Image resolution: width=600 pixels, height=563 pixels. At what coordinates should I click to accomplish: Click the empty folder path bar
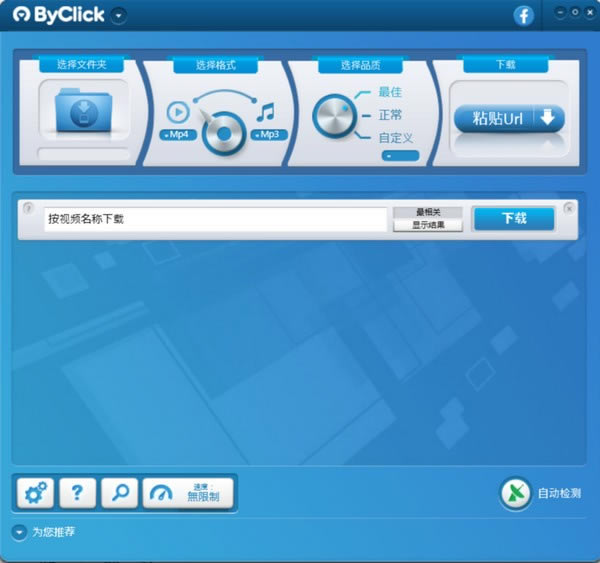(x=83, y=154)
